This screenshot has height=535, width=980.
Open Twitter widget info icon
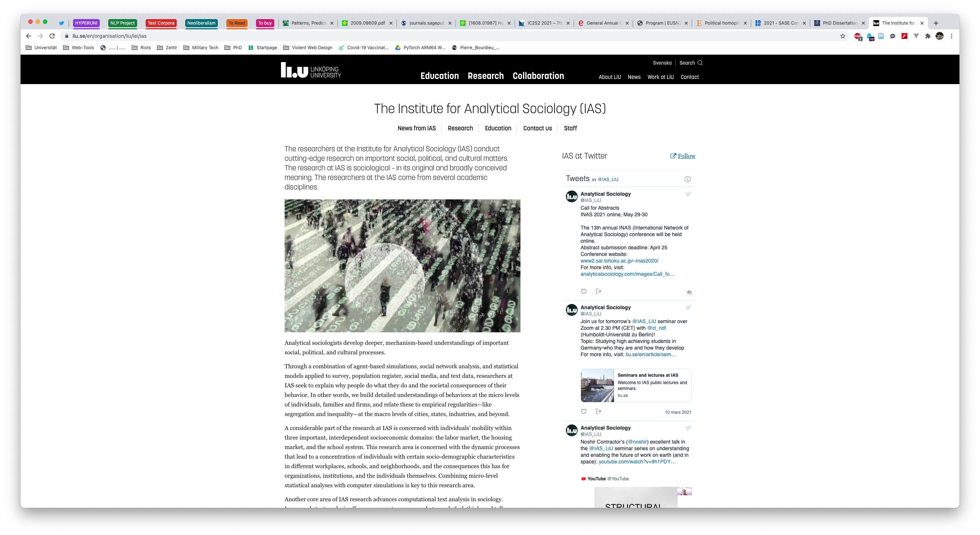[687, 179]
